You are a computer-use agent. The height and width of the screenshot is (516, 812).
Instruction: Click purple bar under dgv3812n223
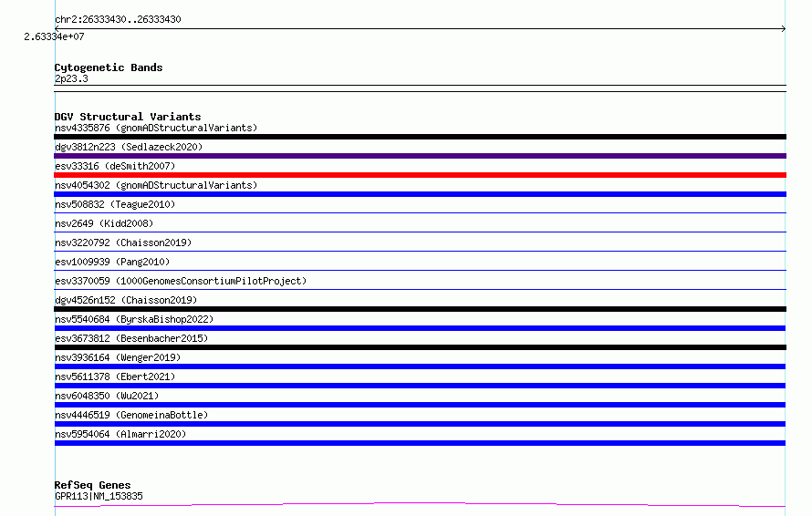coord(420,156)
